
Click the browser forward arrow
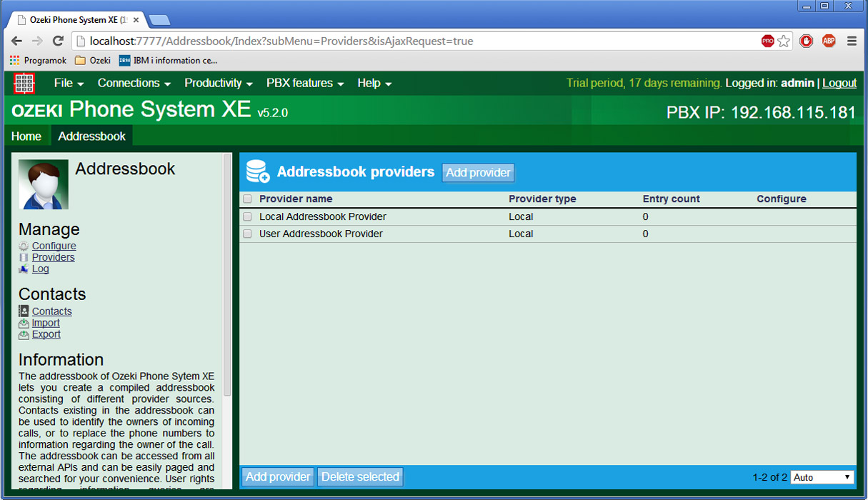coord(38,41)
